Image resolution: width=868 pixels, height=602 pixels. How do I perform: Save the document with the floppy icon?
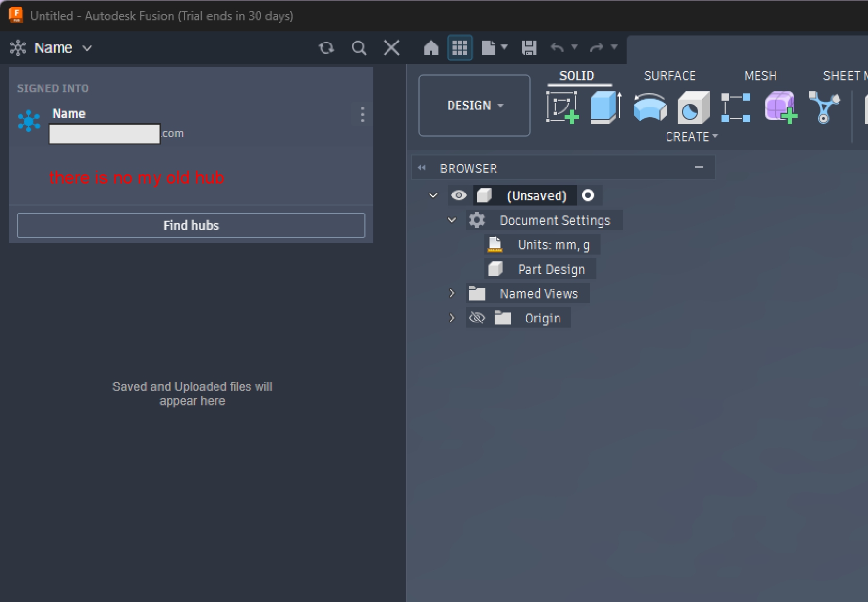point(529,48)
